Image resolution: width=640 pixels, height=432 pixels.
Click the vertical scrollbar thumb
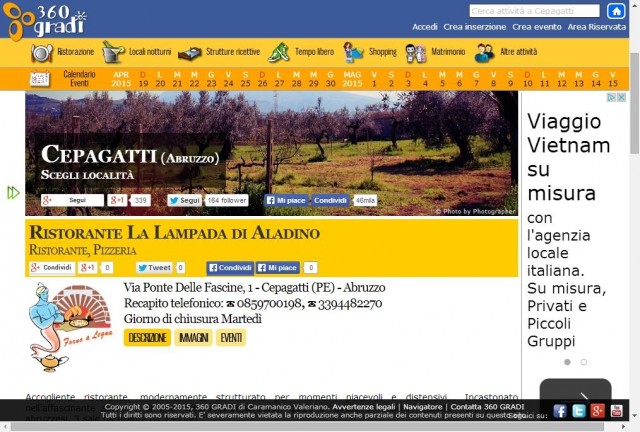click(x=634, y=103)
